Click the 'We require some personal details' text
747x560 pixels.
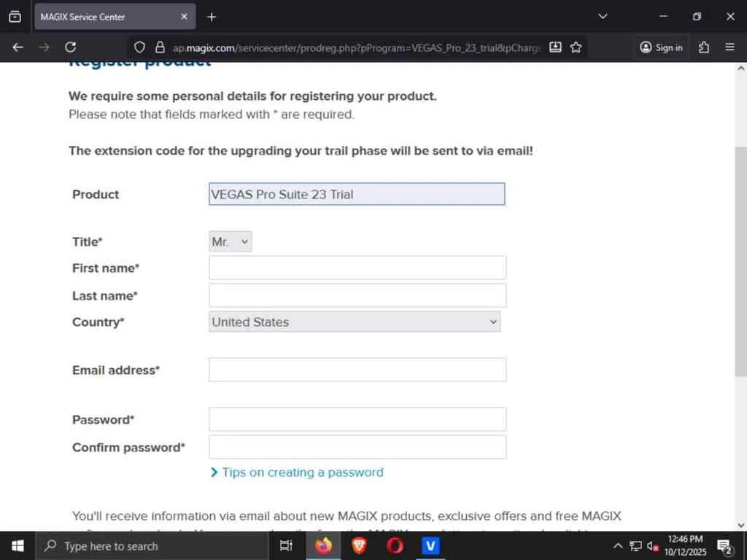coord(252,96)
